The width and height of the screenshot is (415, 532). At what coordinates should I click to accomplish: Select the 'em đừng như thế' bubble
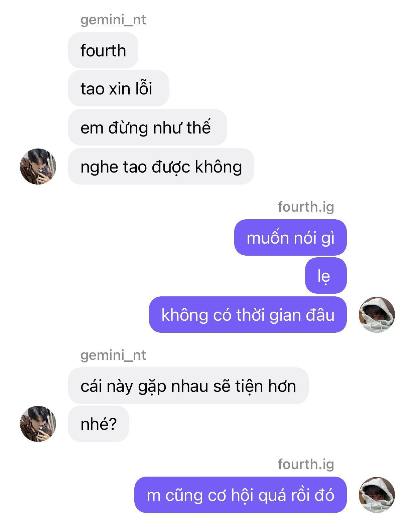coord(148,127)
